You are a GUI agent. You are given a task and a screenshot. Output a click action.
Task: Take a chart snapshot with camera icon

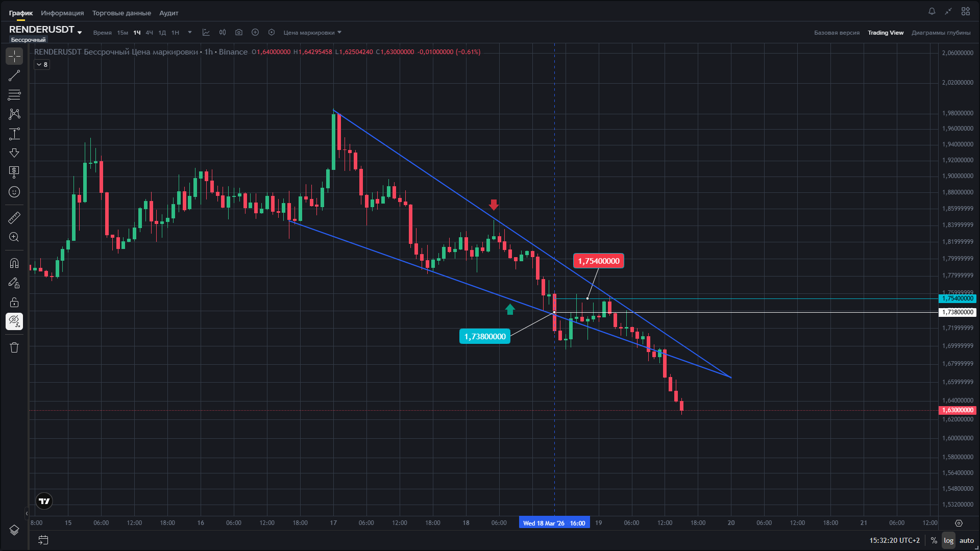[x=238, y=33]
